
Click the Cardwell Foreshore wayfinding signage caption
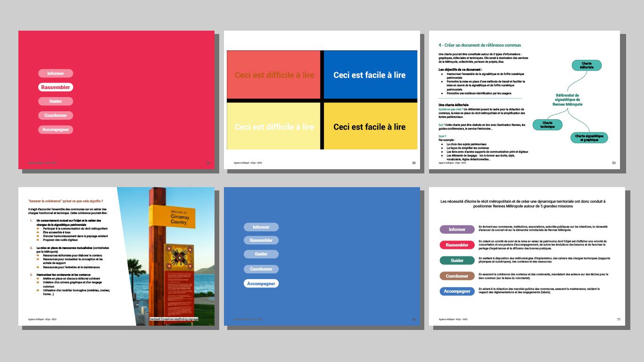click(173, 319)
